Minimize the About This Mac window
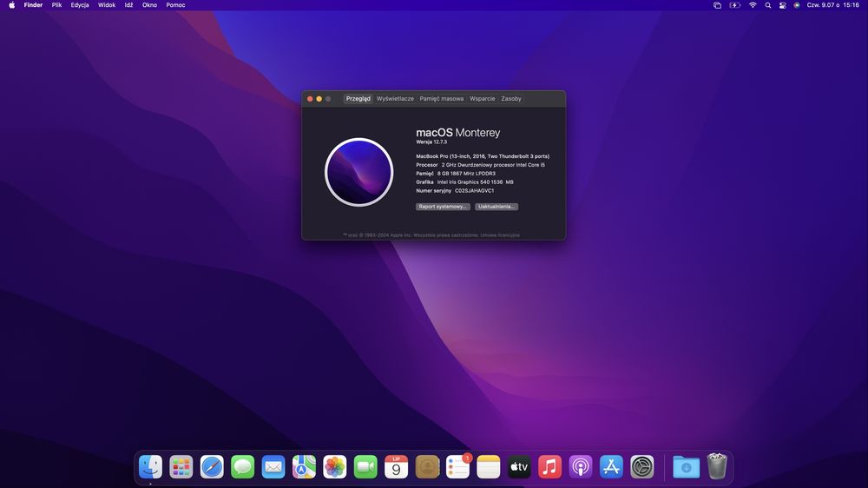Screen dimensions: 868x488 pyautogui.click(x=319, y=99)
